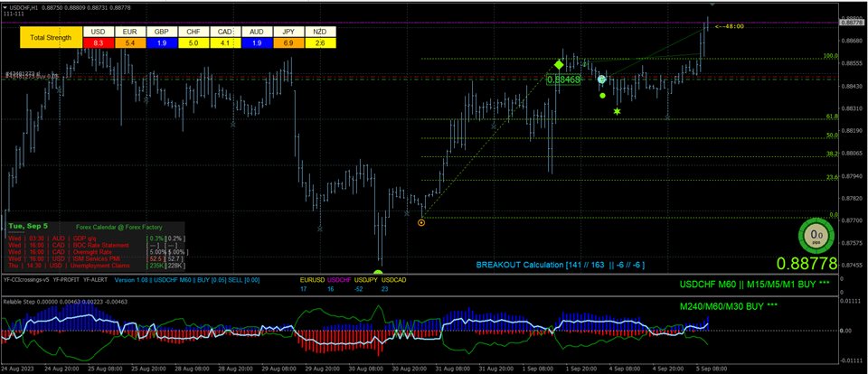Select the magenta USDCHF pair label

pyautogui.click(x=339, y=280)
